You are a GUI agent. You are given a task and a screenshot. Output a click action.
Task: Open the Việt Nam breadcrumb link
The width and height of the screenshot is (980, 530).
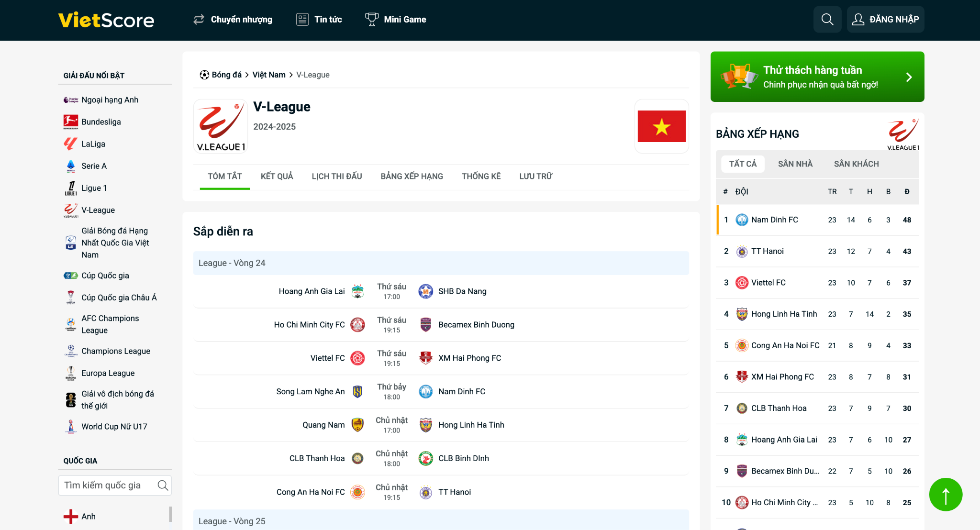pos(269,75)
